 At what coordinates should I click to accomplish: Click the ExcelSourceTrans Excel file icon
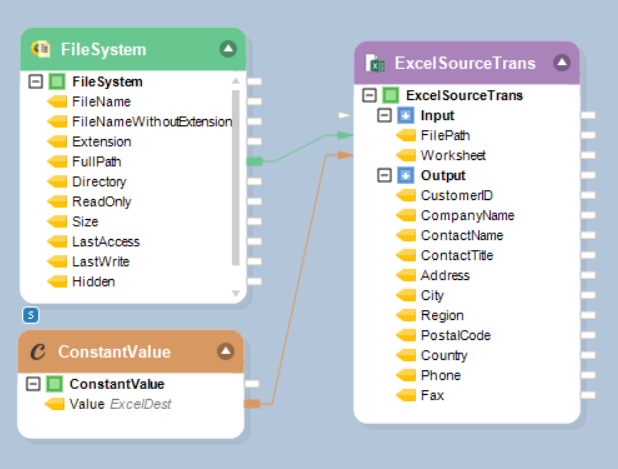(375, 63)
